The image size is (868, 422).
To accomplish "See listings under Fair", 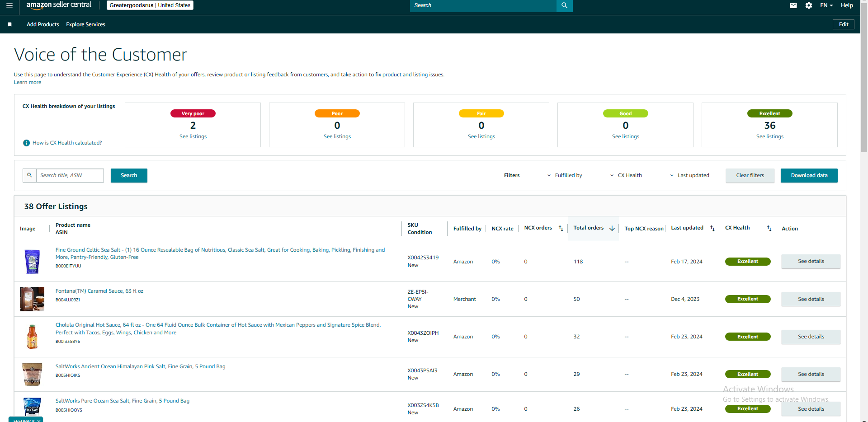I will 481,136.
